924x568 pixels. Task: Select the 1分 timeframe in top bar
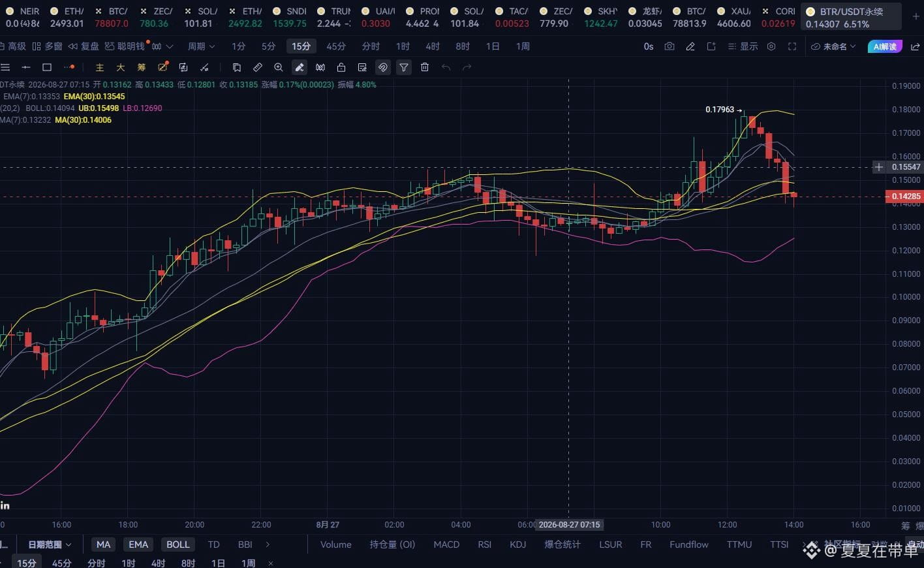click(238, 46)
